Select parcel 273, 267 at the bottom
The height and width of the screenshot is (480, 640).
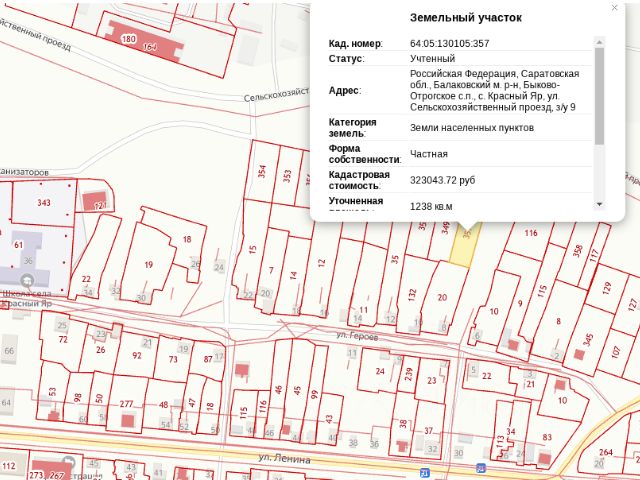point(51,469)
